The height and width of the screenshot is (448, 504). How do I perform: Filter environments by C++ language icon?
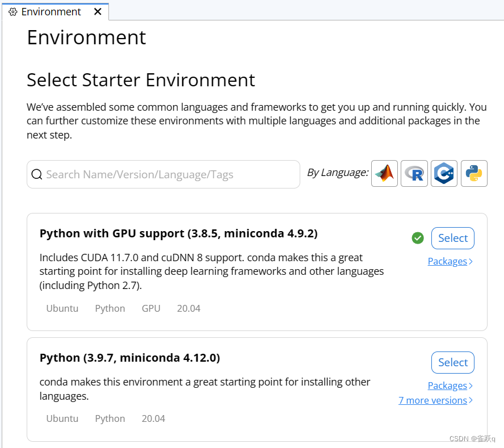pos(444,173)
